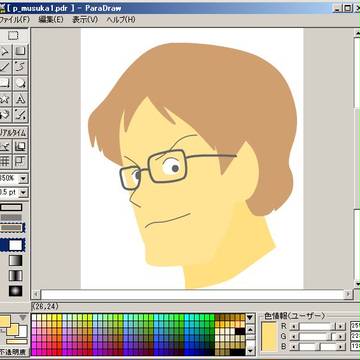Click the horizontal scrollbar right arrow

348,294
